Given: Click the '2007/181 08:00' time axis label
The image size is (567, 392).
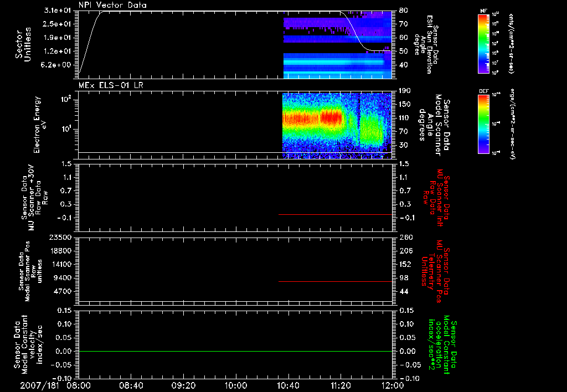Looking at the screenshot, I should 56,385.
